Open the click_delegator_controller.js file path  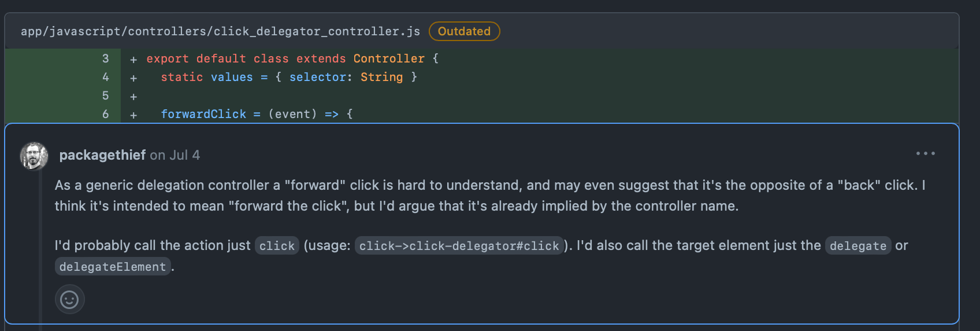tap(220, 31)
